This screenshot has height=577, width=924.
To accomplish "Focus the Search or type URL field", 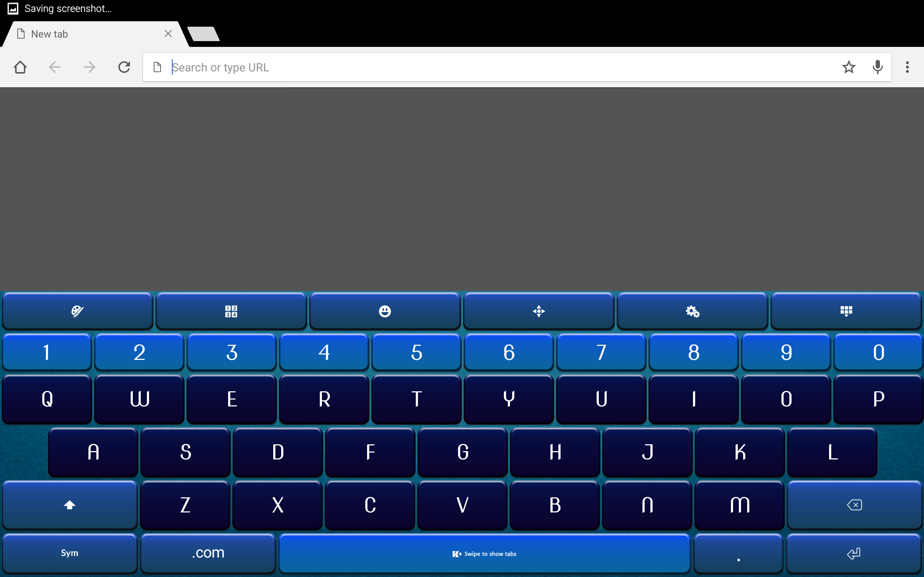I will (496, 67).
